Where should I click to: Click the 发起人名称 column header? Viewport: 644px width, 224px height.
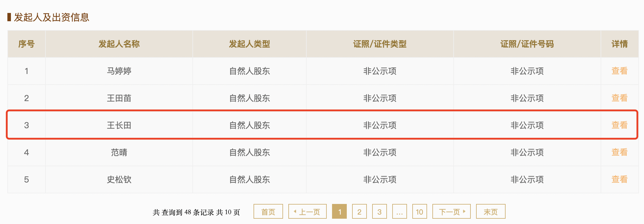(x=119, y=44)
